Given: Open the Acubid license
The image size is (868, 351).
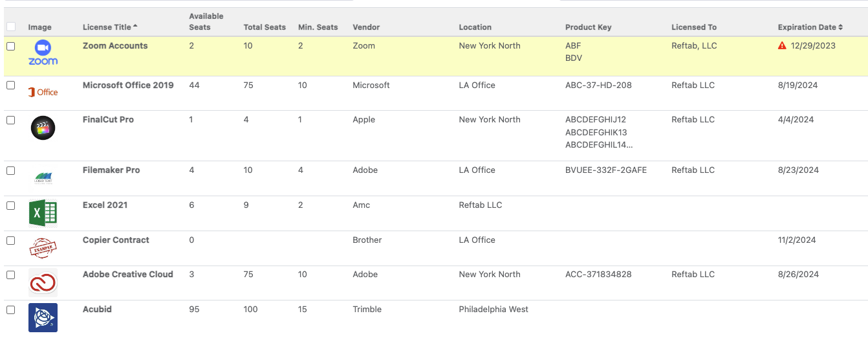Looking at the screenshot, I should click(x=97, y=310).
